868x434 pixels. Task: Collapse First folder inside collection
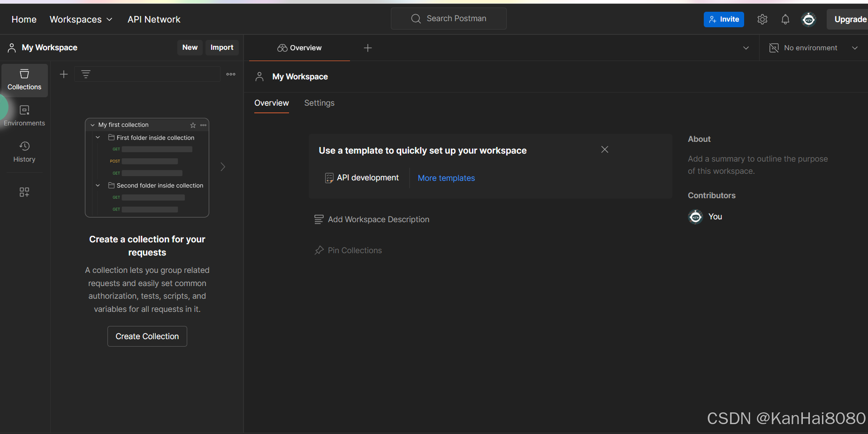98,138
